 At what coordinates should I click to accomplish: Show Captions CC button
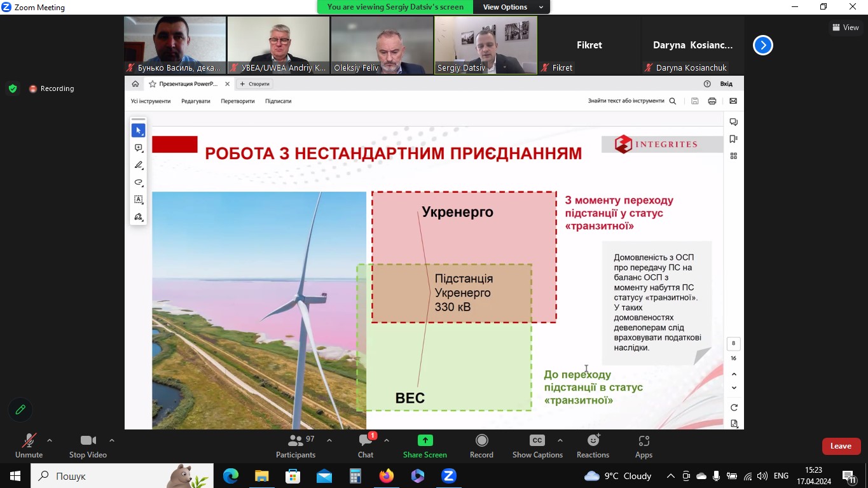pyautogui.click(x=537, y=446)
